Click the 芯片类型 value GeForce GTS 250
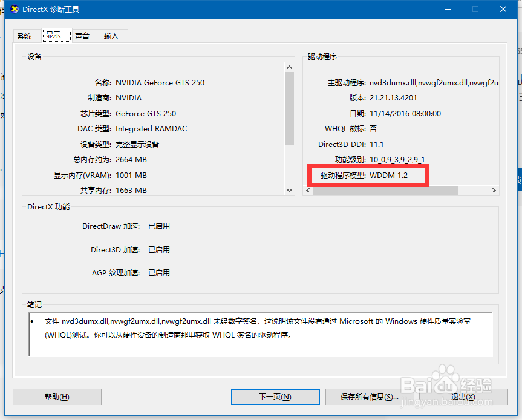 tap(146, 114)
